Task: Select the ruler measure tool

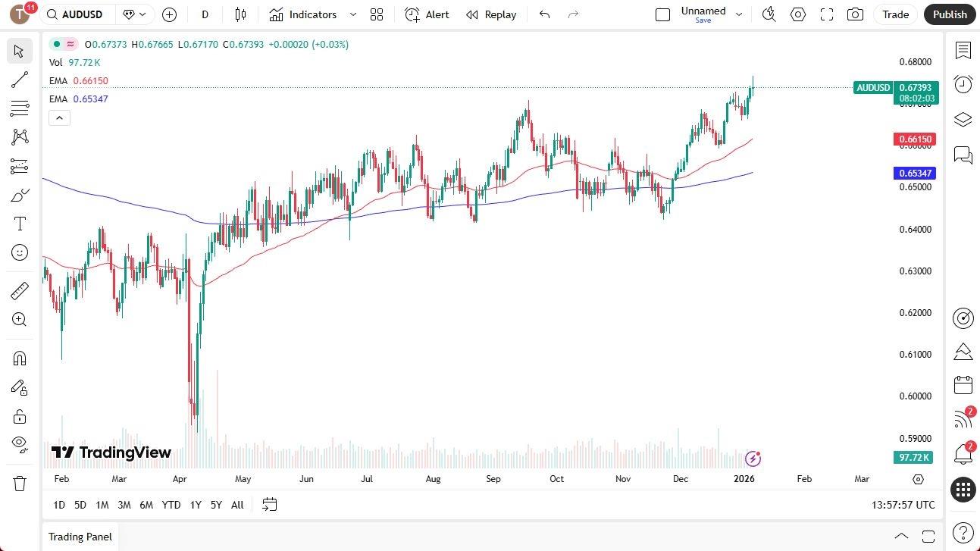Action: [20, 290]
